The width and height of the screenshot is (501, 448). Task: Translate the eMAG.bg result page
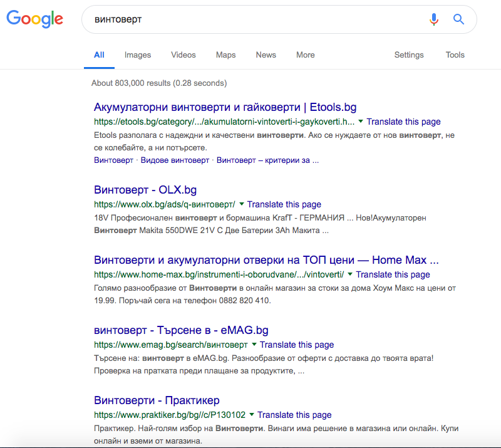[297, 345]
